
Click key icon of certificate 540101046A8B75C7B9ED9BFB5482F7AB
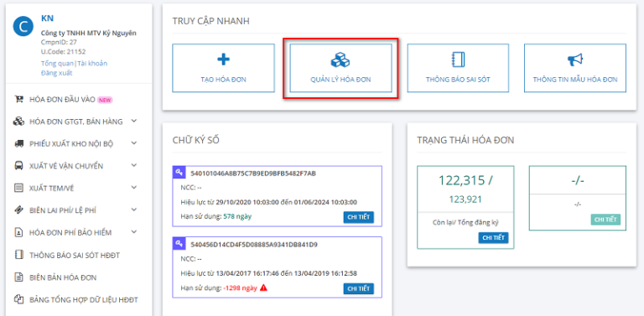tap(179, 173)
